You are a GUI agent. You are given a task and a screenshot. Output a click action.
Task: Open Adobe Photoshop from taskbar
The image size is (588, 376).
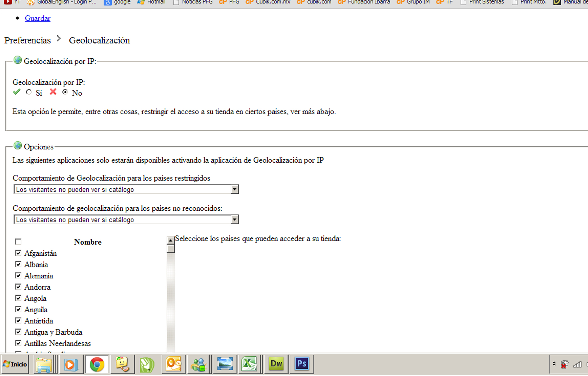click(x=301, y=364)
